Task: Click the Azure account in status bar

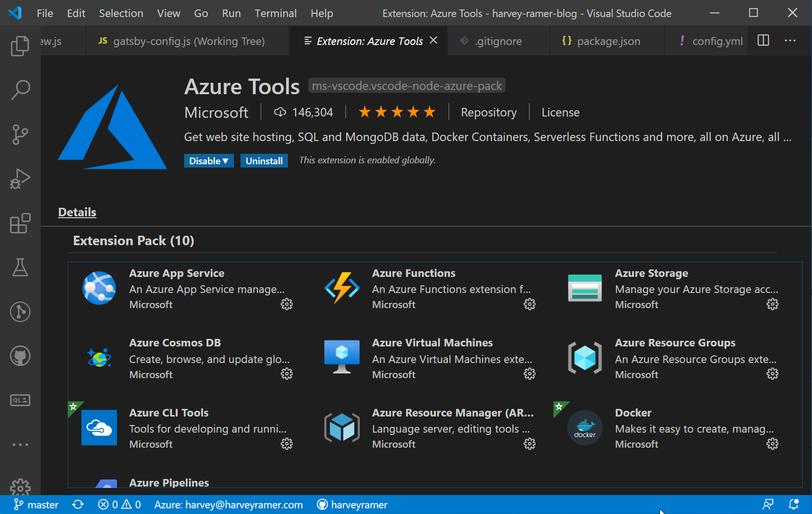Action: [x=229, y=505]
